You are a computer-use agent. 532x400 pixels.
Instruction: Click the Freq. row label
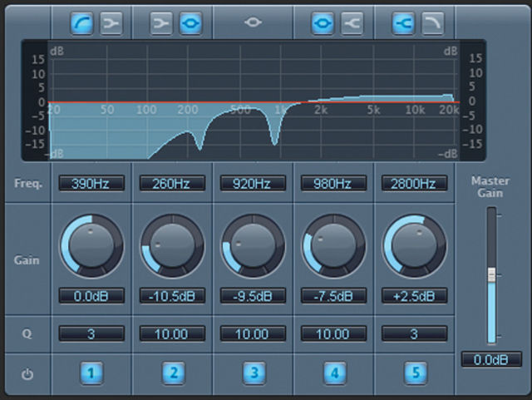pyautogui.click(x=28, y=184)
